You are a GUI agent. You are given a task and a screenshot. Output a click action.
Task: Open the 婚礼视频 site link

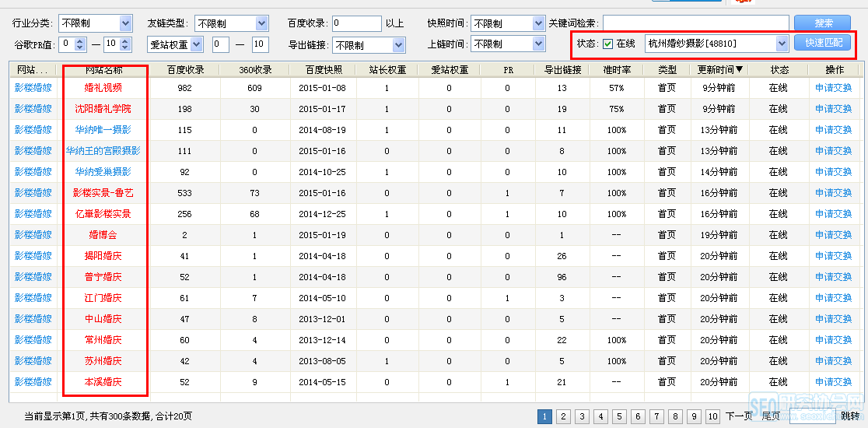[x=103, y=88]
